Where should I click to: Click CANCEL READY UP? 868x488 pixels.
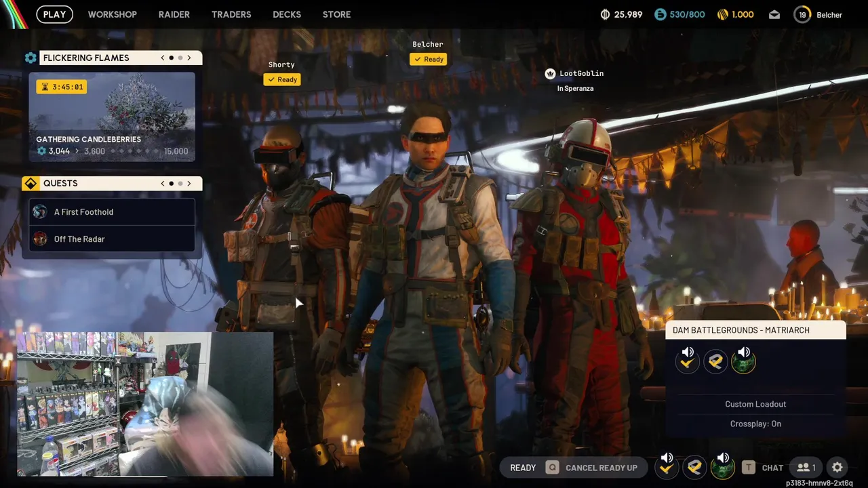(x=601, y=468)
